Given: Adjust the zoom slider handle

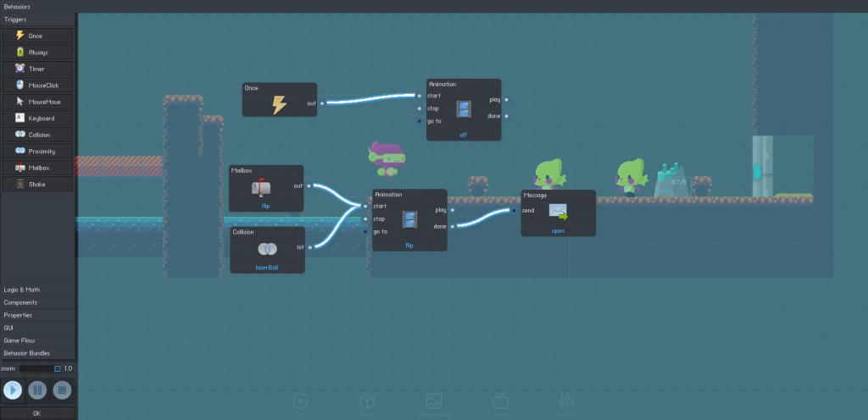Looking at the screenshot, I should point(57,368).
